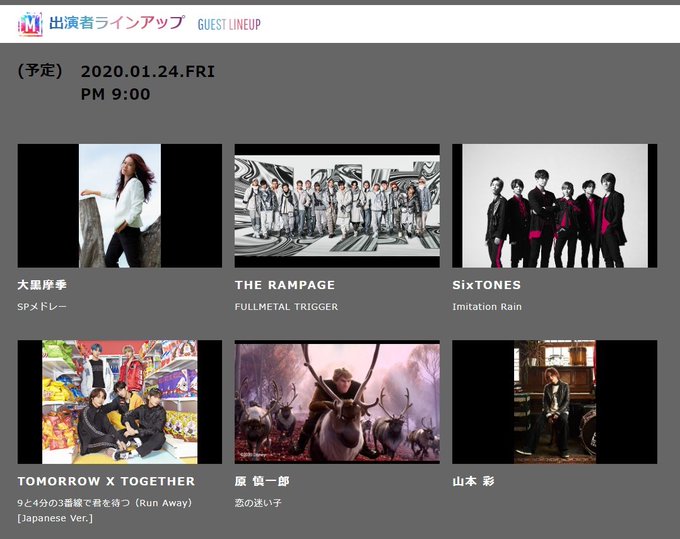Open the 大黒摩季 artist thumbnail
Image resolution: width=680 pixels, height=539 pixels.
point(120,206)
